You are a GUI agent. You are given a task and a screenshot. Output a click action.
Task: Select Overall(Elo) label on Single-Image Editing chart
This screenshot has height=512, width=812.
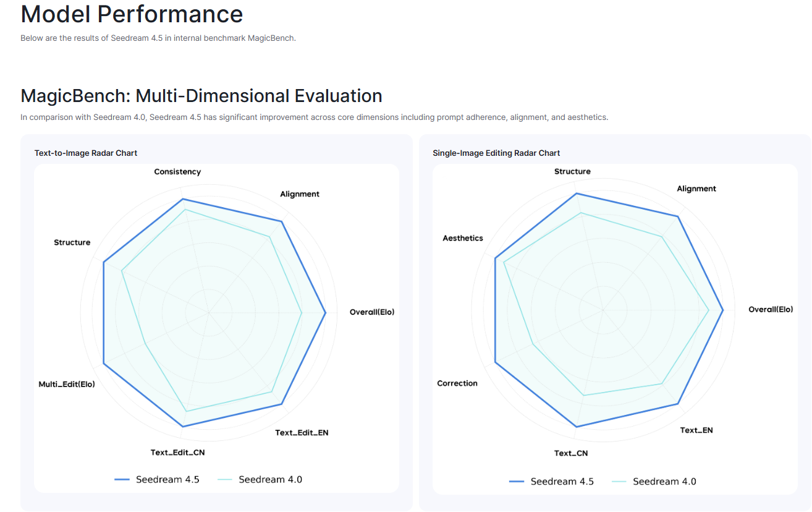coord(771,309)
